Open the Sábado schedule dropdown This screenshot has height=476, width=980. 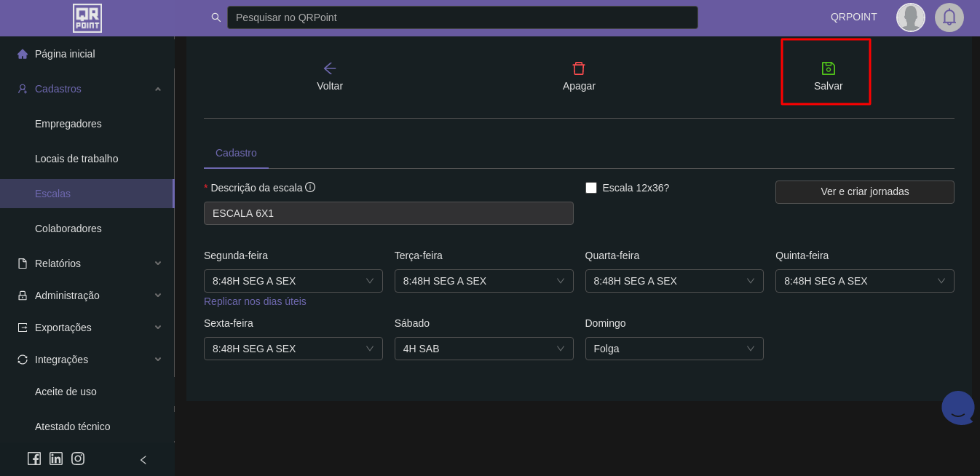click(483, 349)
